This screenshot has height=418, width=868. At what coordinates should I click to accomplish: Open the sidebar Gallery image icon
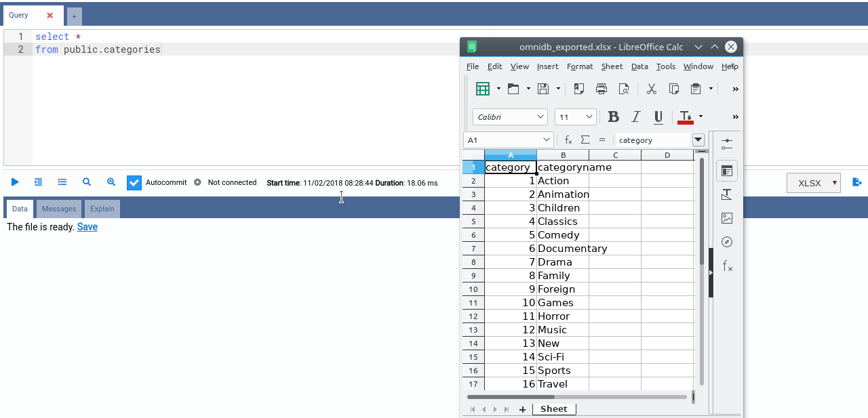[x=727, y=218]
